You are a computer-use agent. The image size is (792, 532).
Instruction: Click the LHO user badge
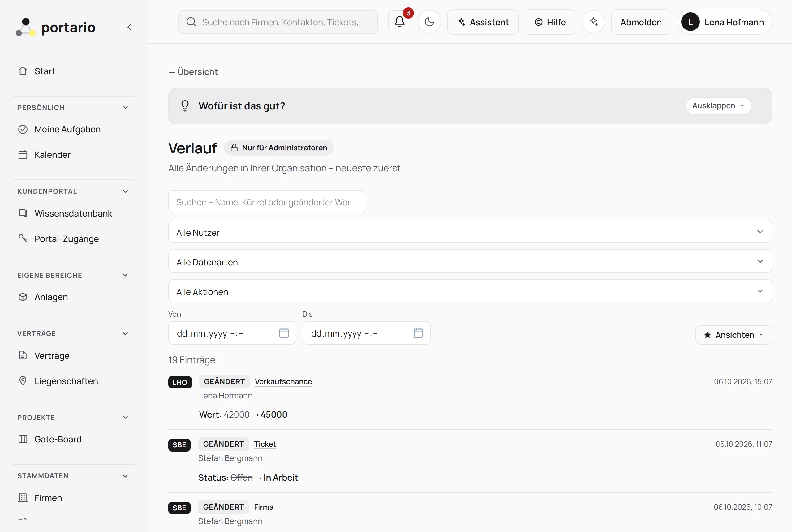(180, 382)
